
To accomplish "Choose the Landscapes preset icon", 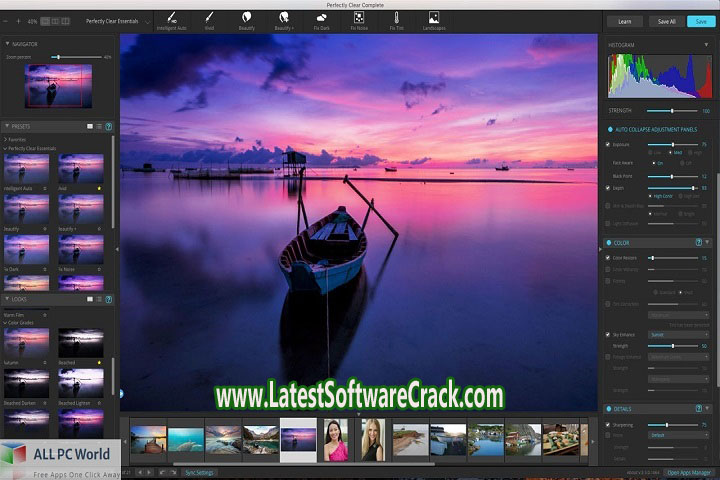I will coord(434,17).
